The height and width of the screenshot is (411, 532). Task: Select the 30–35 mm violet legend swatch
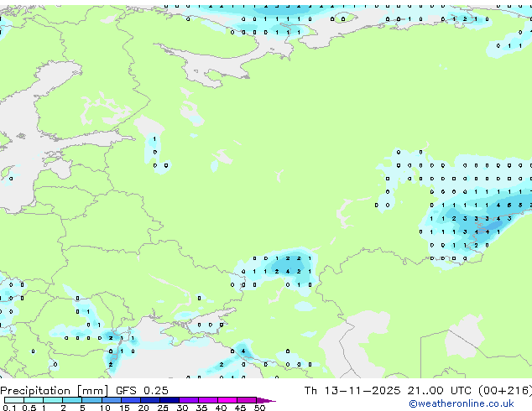pyautogui.click(x=189, y=400)
